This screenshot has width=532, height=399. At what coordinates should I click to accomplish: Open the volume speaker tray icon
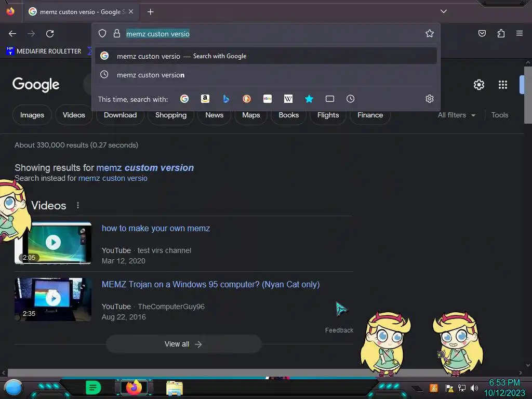[x=474, y=388]
